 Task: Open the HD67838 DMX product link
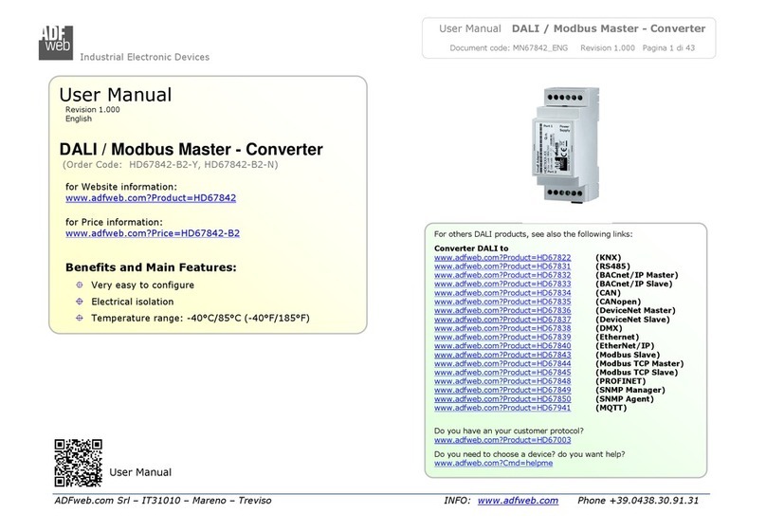[502, 328]
